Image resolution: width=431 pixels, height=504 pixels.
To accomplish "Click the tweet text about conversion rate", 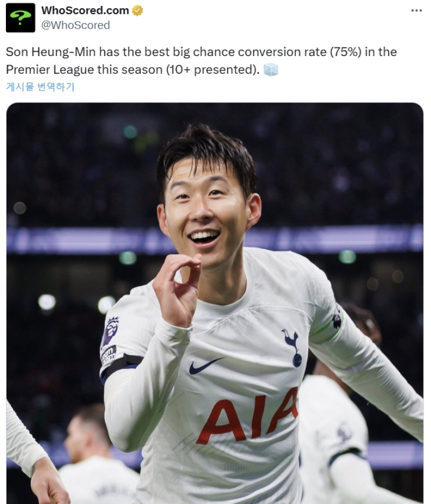I will (x=201, y=61).
